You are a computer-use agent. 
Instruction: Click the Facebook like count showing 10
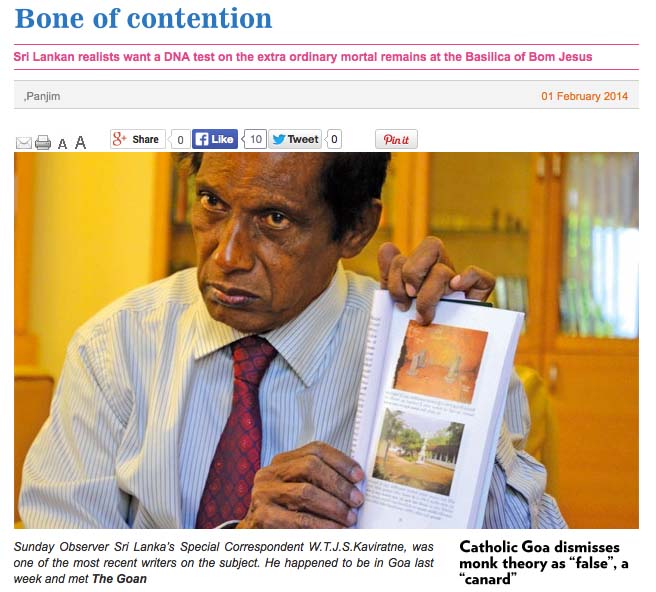click(255, 139)
